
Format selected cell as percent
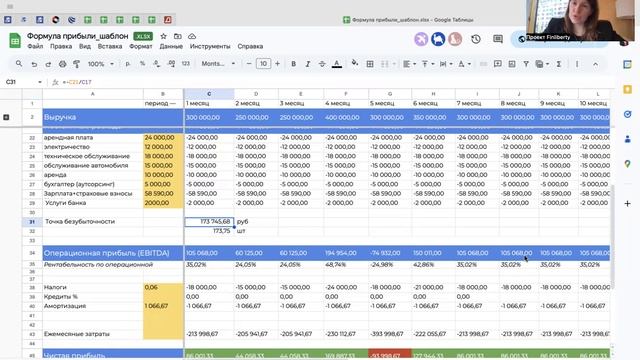[142, 64]
